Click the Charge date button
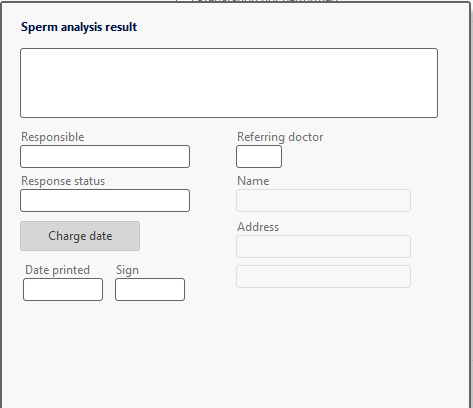This screenshot has height=408, width=473. tap(80, 236)
